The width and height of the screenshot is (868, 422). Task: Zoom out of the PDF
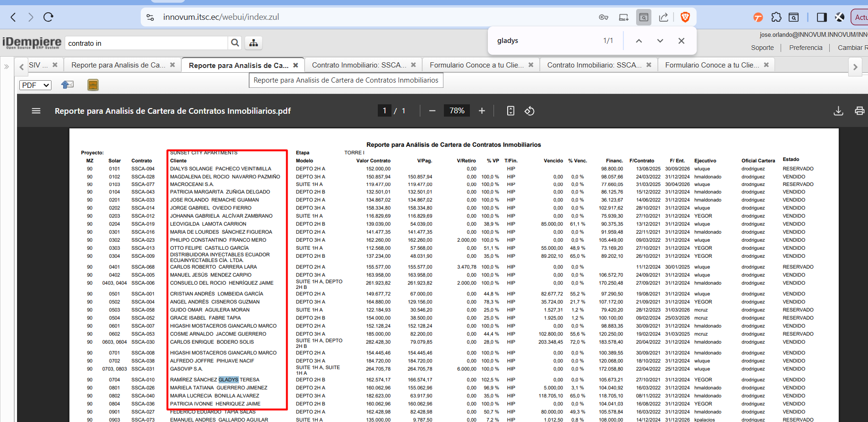coord(432,111)
